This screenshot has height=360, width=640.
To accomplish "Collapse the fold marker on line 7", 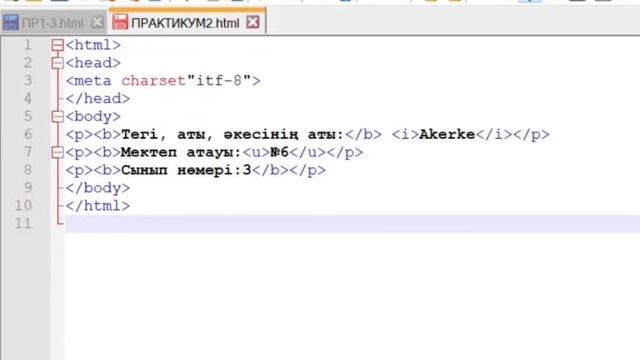I will coord(58,152).
